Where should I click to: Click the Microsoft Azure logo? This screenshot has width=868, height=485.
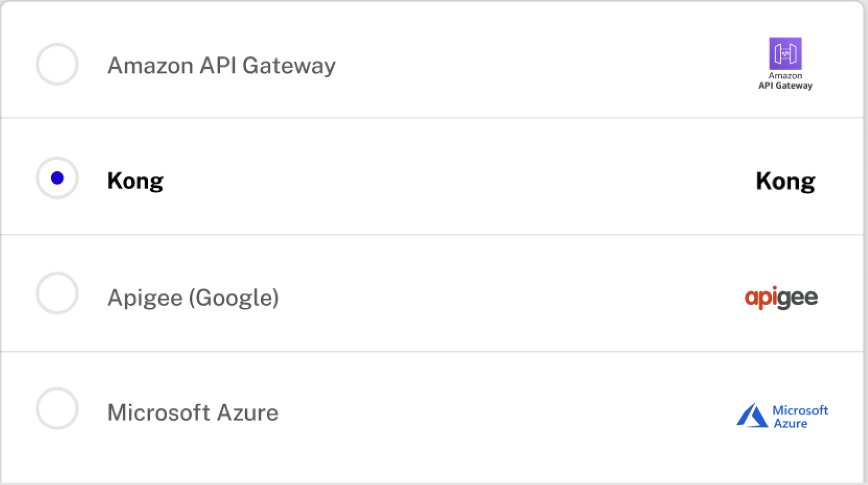(783, 415)
